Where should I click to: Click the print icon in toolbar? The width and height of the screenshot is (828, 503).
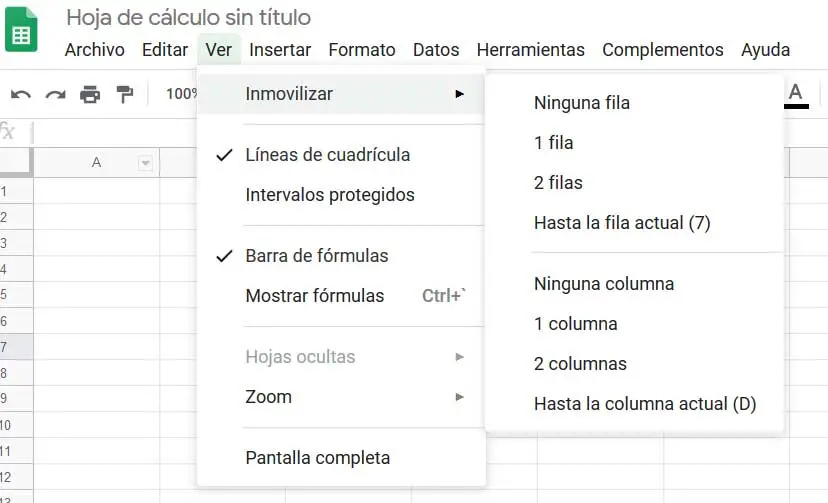(x=90, y=94)
